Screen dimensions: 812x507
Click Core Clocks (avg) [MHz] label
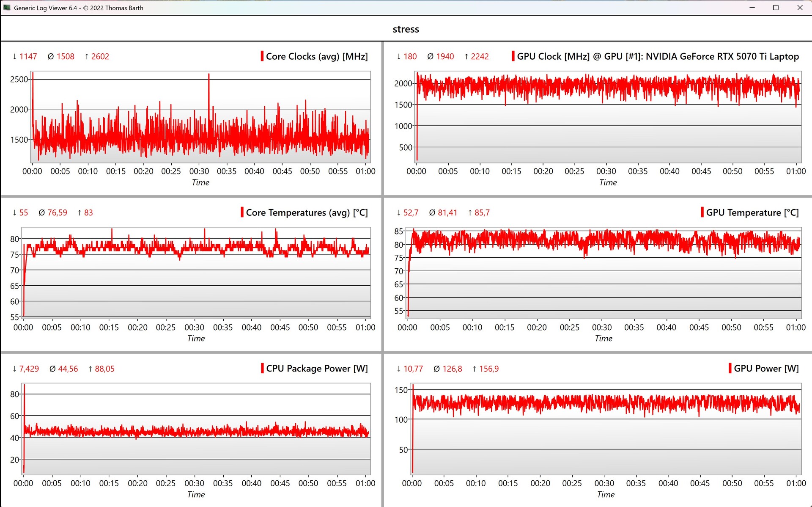point(317,56)
